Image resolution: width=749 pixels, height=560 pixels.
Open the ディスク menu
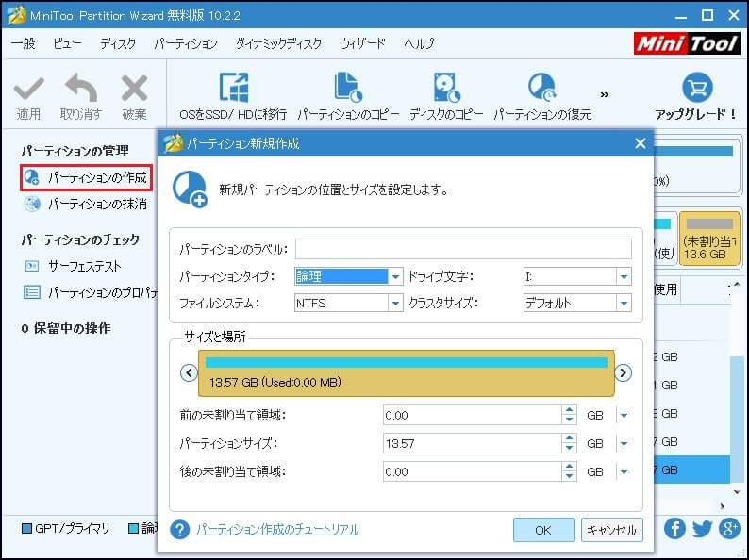tap(118, 44)
